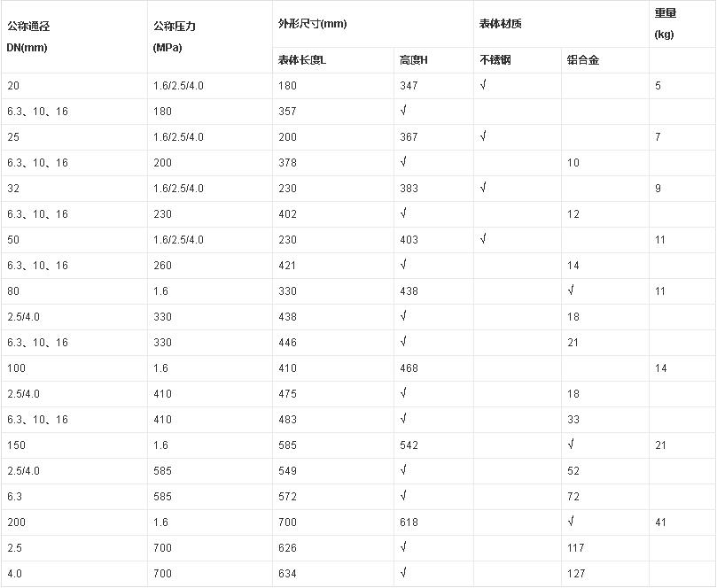Click the cell with value 618

[409, 522]
